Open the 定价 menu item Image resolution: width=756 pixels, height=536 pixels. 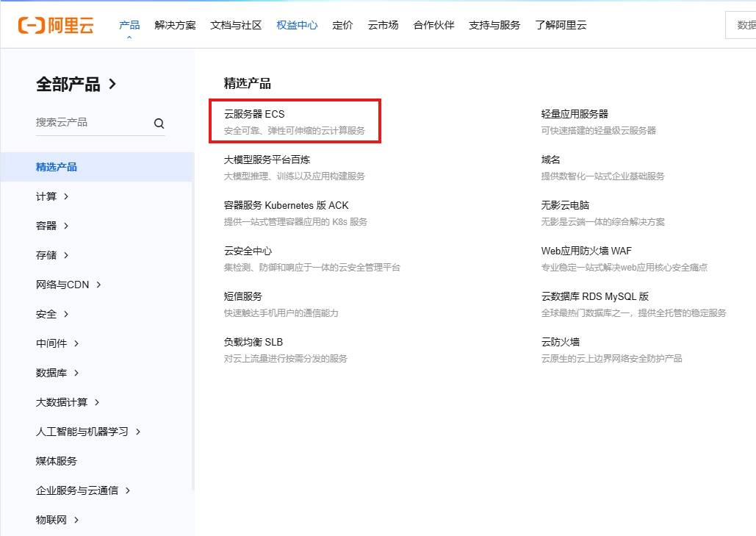(x=342, y=25)
